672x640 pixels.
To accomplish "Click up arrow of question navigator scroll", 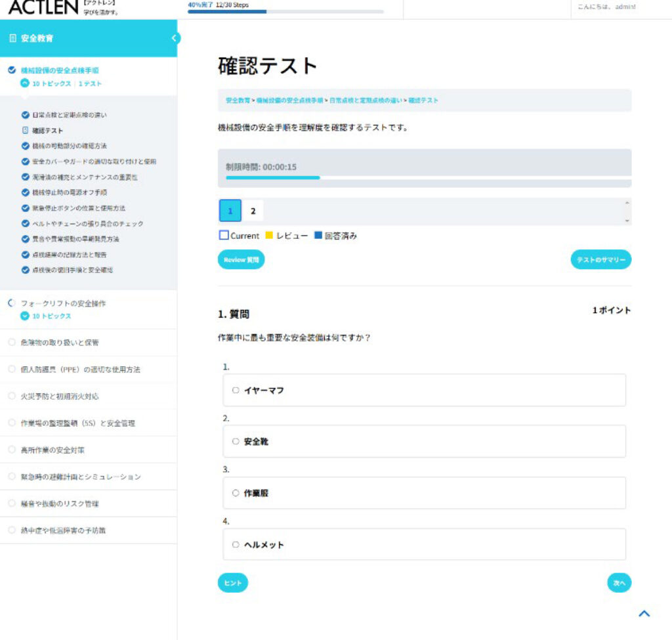I will (627, 202).
